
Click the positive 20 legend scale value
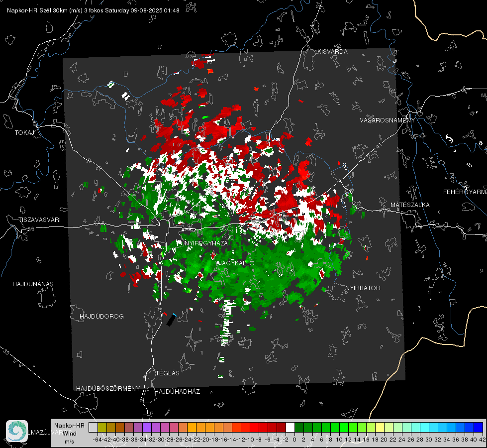click(384, 440)
